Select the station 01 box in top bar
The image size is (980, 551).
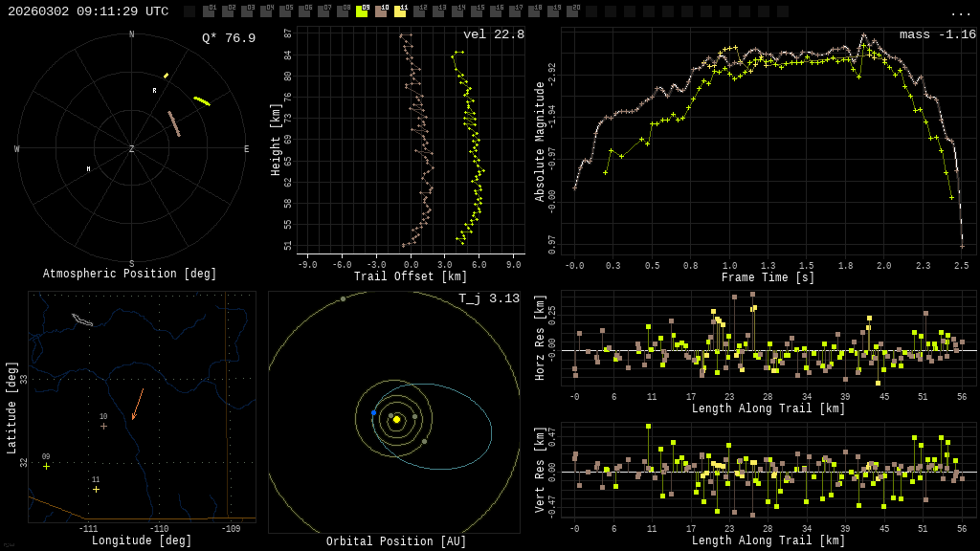[209, 11]
